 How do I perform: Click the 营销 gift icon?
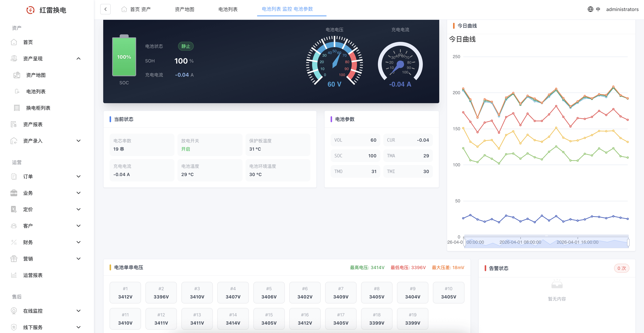(14, 259)
